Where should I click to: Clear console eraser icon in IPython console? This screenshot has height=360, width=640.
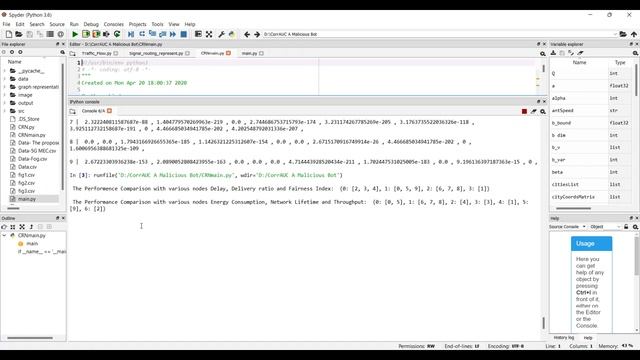pyautogui.click(x=533, y=111)
